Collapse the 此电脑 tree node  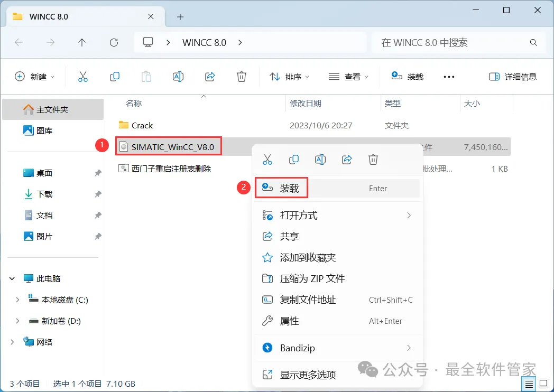[12, 278]
